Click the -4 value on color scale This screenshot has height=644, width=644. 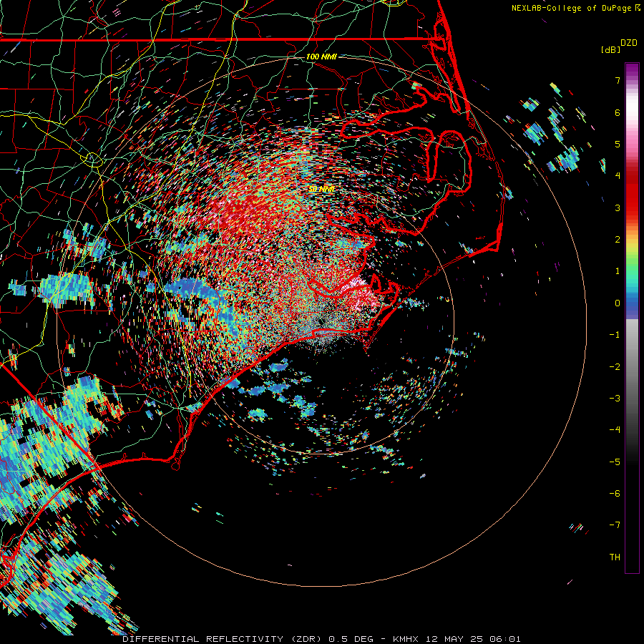click(615, 429)
